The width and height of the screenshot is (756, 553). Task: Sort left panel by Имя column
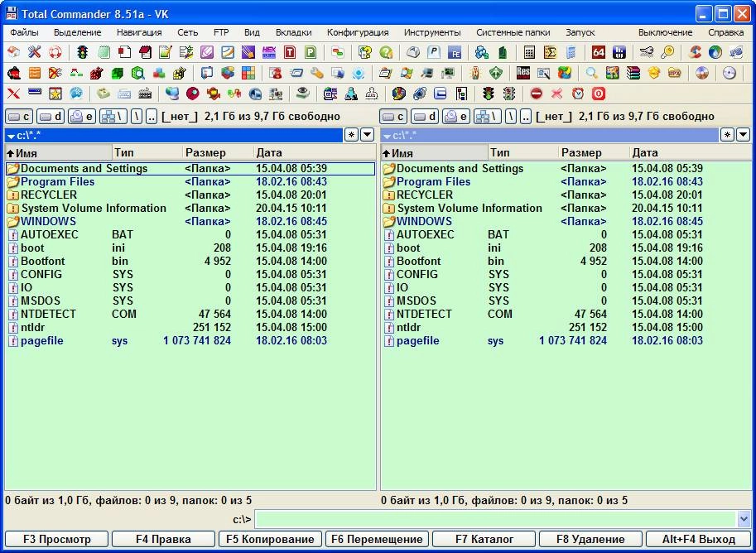point(58,153)
